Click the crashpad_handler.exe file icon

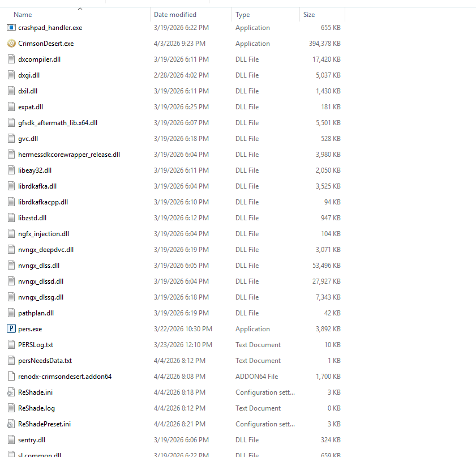(11, 28)
